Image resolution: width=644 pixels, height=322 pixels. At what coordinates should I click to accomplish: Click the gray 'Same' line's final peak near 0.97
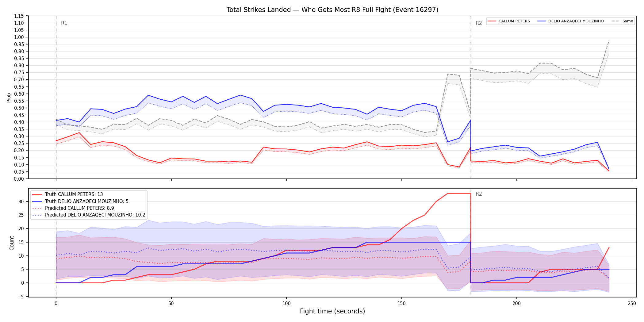click(x=609, y=41)
